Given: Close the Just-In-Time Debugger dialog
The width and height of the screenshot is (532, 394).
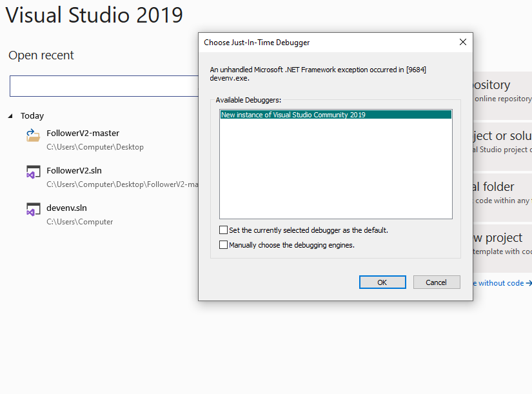Looking at the screenshot, I should 463,42.
